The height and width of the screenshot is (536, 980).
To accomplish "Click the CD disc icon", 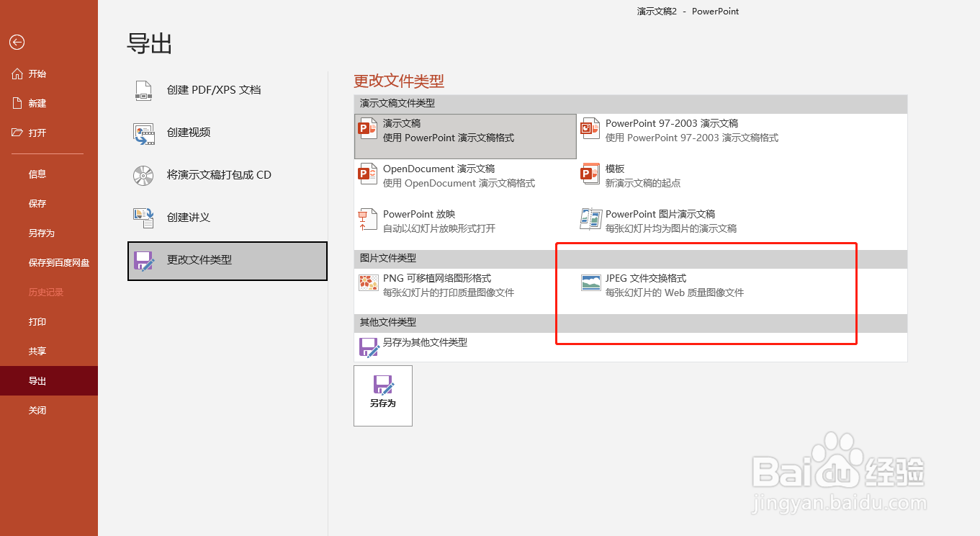I will click(143, 176).
